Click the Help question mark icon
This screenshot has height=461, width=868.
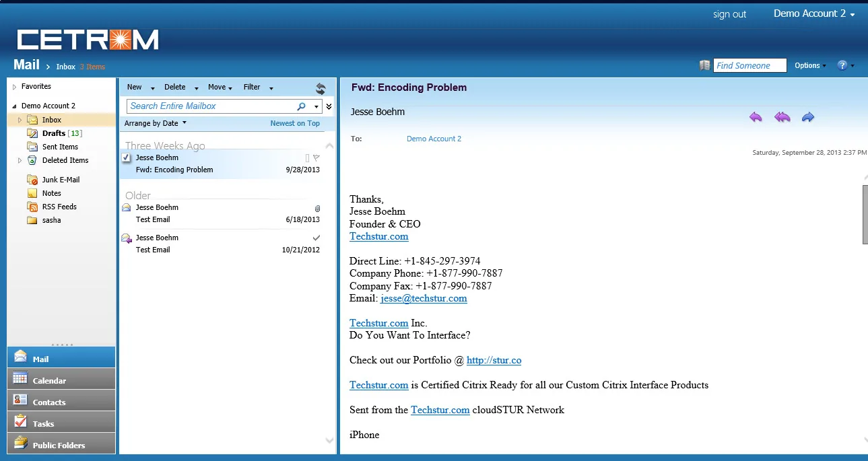point(842,65)
